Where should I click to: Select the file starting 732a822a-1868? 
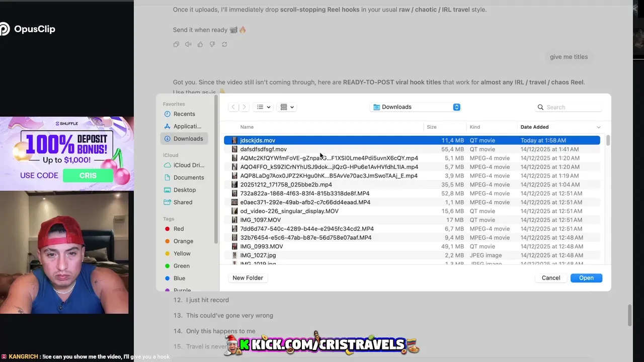coord(412,194)
